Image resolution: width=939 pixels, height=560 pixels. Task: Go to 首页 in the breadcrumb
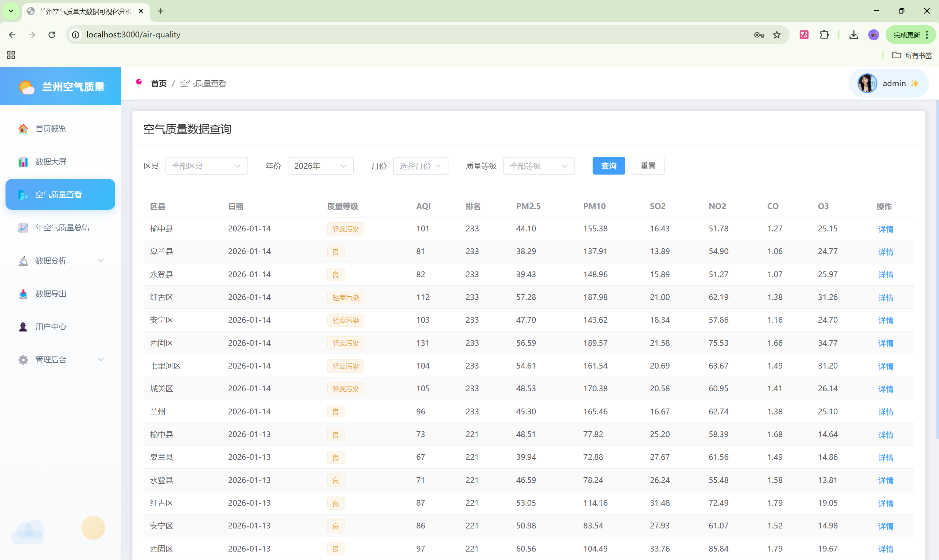coord(159,83)
